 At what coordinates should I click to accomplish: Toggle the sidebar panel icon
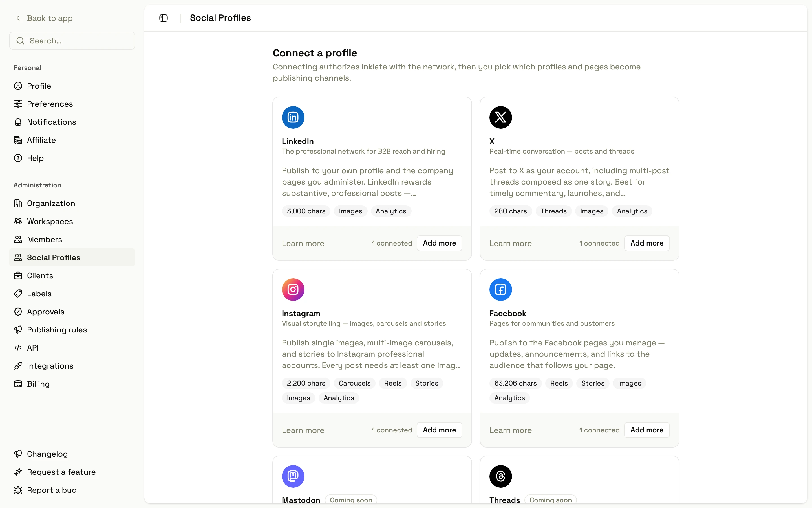coord(164,18)
